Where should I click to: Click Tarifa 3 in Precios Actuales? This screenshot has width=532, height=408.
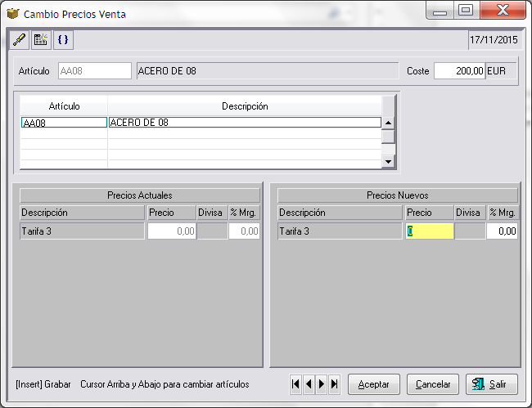coord(82,231)
